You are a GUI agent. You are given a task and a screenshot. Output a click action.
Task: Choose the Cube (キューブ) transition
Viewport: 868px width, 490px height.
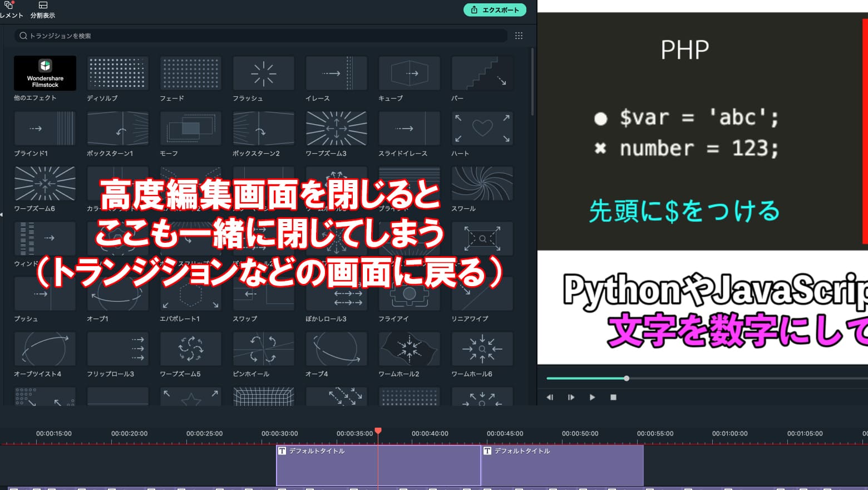point(410,73)
